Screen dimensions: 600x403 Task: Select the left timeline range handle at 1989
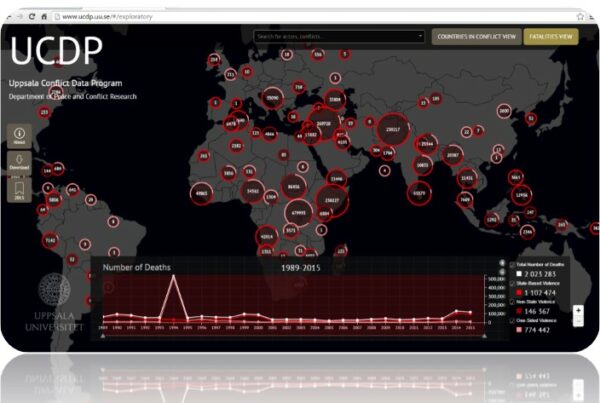pyautogui.click(x=103, y=336)
